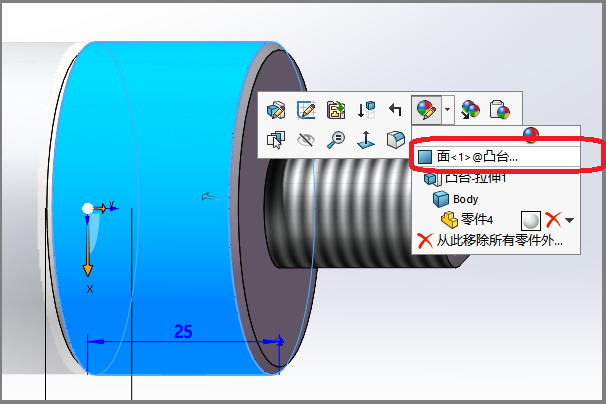The height and width of the screenshot is (404, 606).
Task: Click the Normal To view icon
Action: [x=366, y=140]
